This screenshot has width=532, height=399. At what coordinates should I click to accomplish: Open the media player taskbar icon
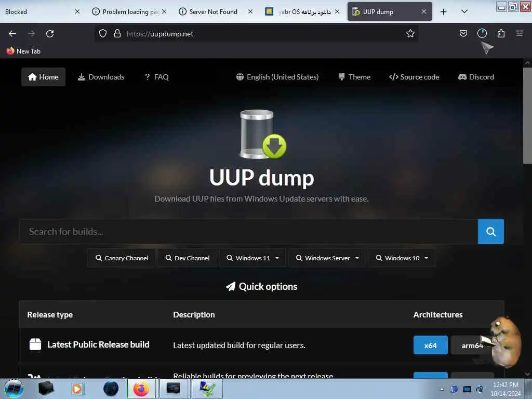(x=77, y=389)
